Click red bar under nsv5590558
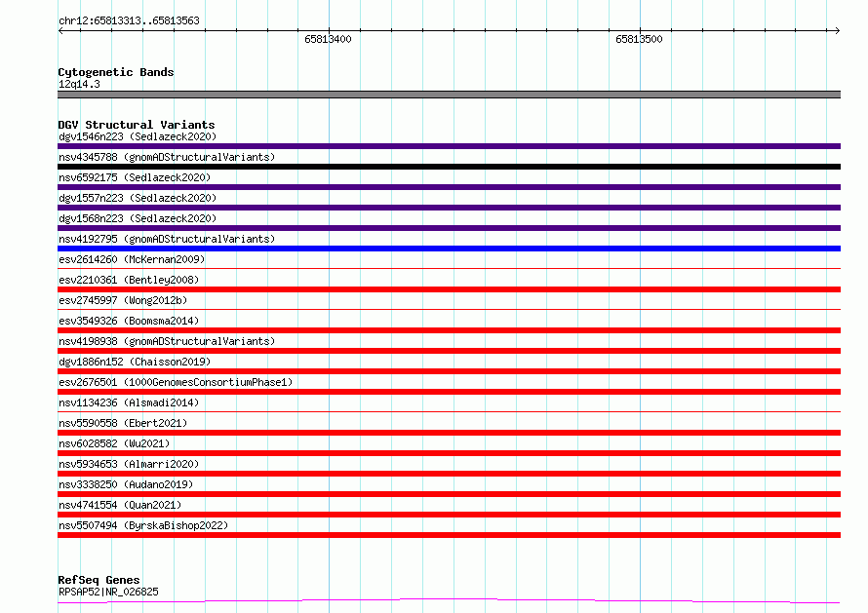 pos(449,433)
